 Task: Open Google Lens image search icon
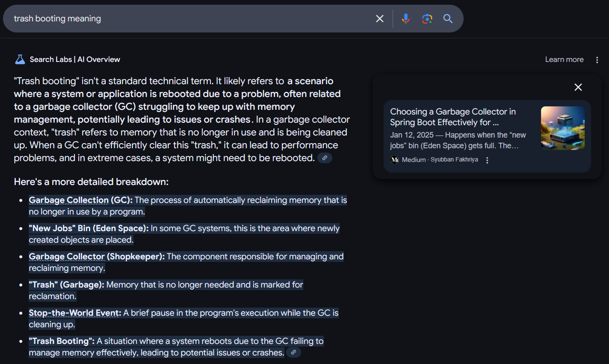pyautogui.click(x=427, y=19)
